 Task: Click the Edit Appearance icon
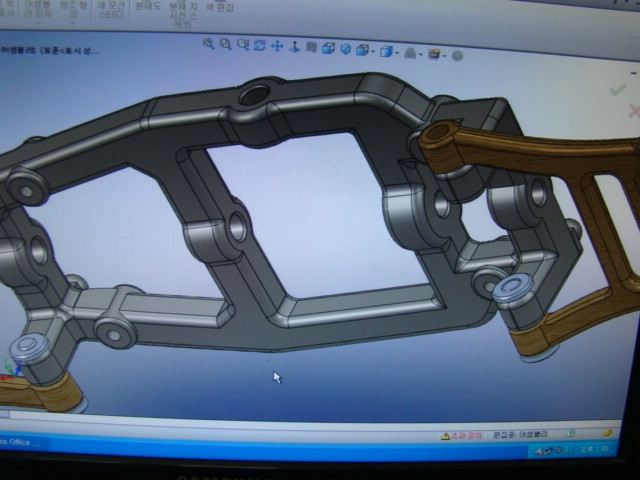[x=410, y=52]
